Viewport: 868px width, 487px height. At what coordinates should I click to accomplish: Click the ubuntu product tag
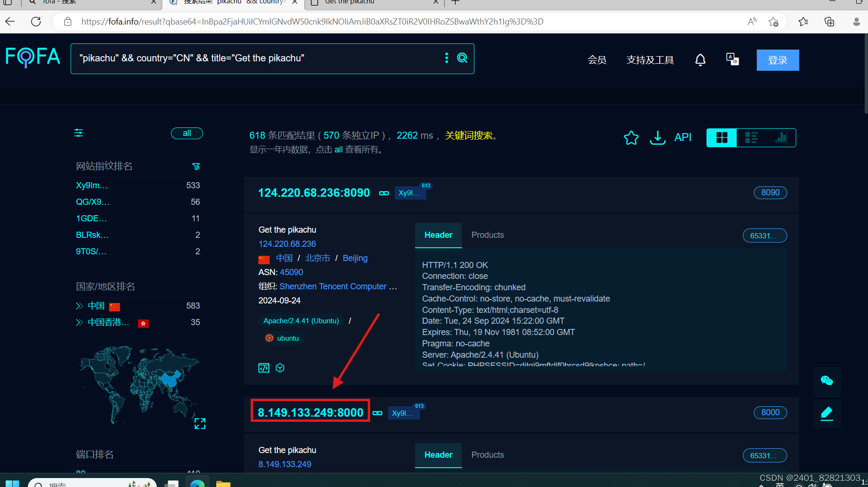click(282, 338)
